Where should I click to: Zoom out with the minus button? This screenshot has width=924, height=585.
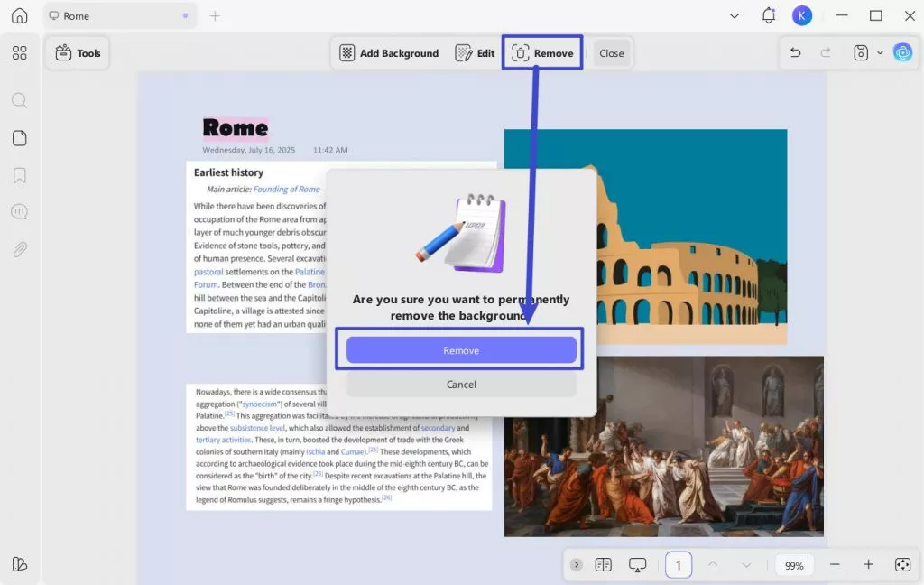(x=835, y=565)
